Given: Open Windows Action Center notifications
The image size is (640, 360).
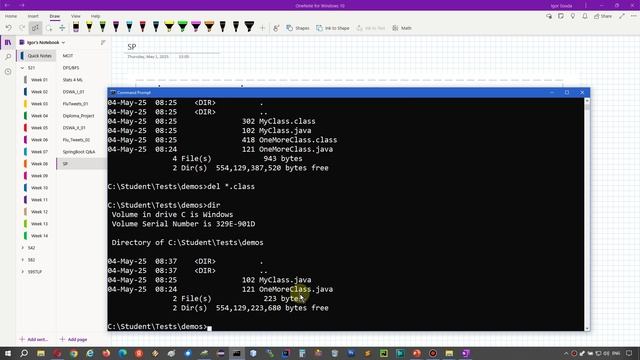Looking at the screenshot, I should pos(629,353).
